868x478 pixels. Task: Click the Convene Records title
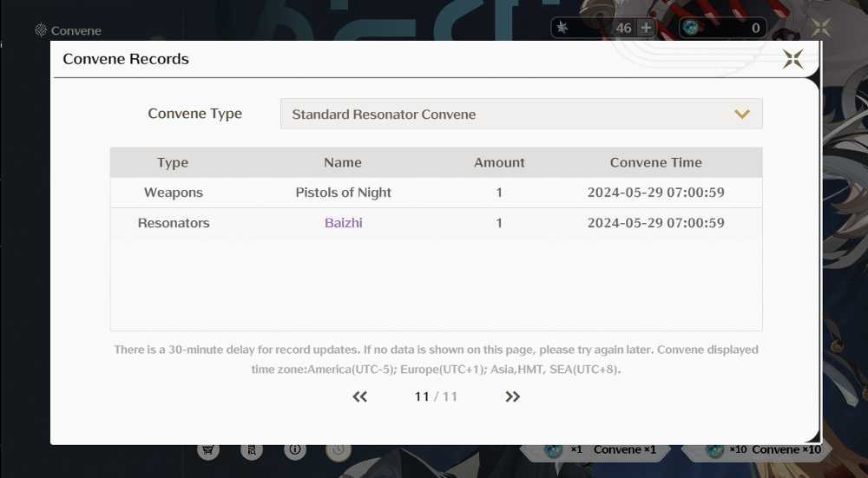point(126,59)
